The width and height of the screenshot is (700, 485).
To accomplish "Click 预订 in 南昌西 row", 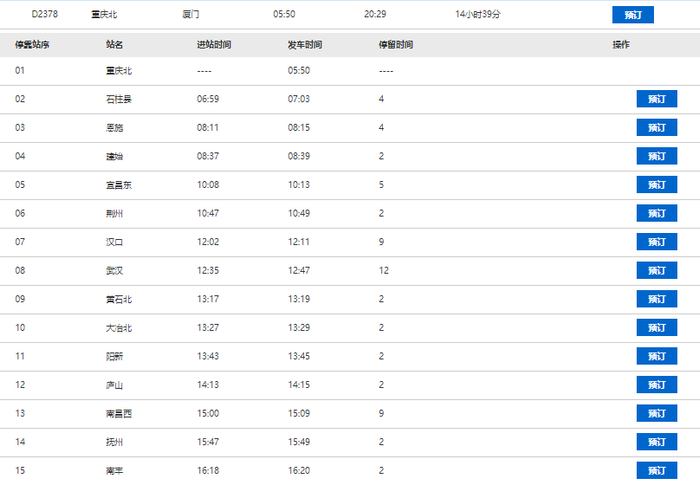I will pyautogui.click(x=656, y=413).
